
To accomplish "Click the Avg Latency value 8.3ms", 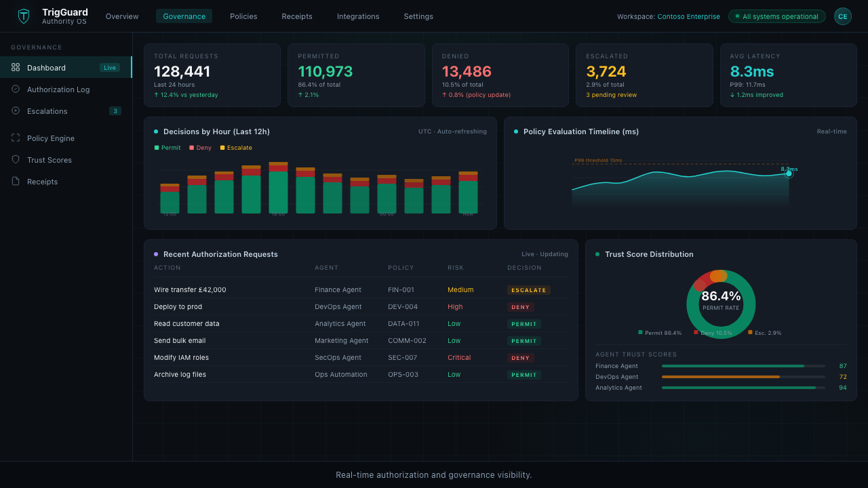I will 752,71.
